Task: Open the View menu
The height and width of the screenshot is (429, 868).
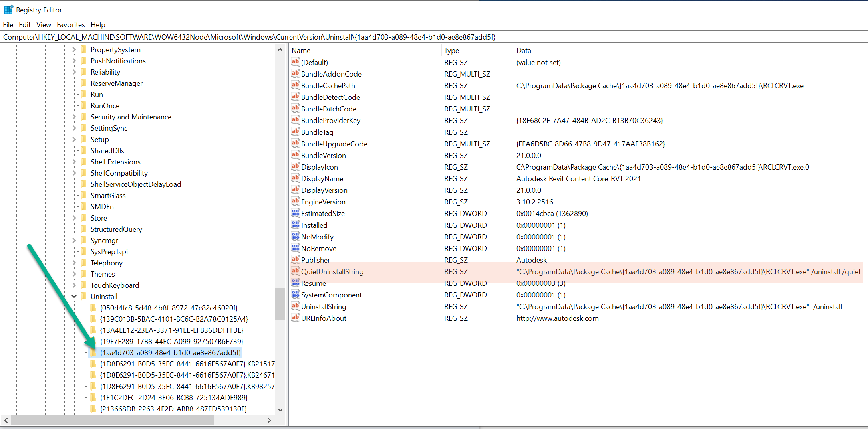Action: (x=43, y=24)
